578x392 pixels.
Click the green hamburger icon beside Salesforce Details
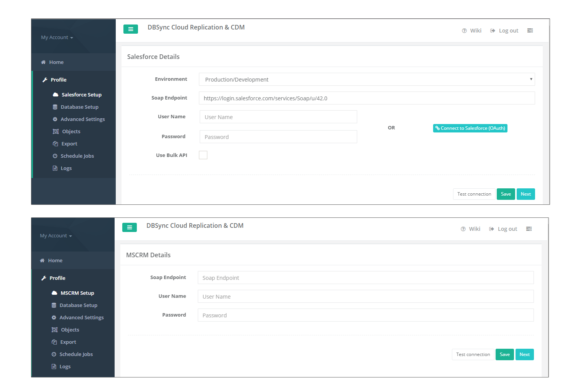130,29
